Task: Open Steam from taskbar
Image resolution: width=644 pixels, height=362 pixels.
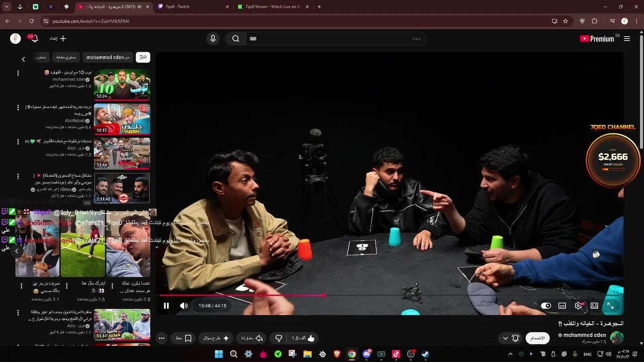Action: tap(425, 354)
